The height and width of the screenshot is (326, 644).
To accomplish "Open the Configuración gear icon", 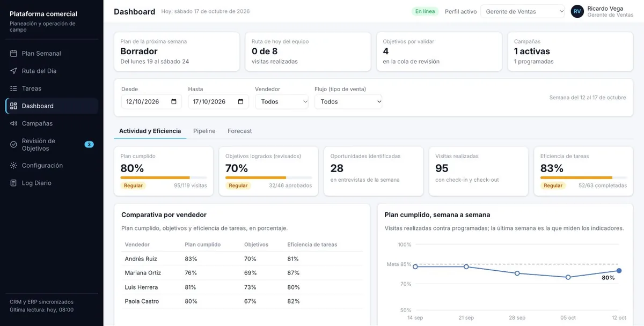I will click(13, 166).
